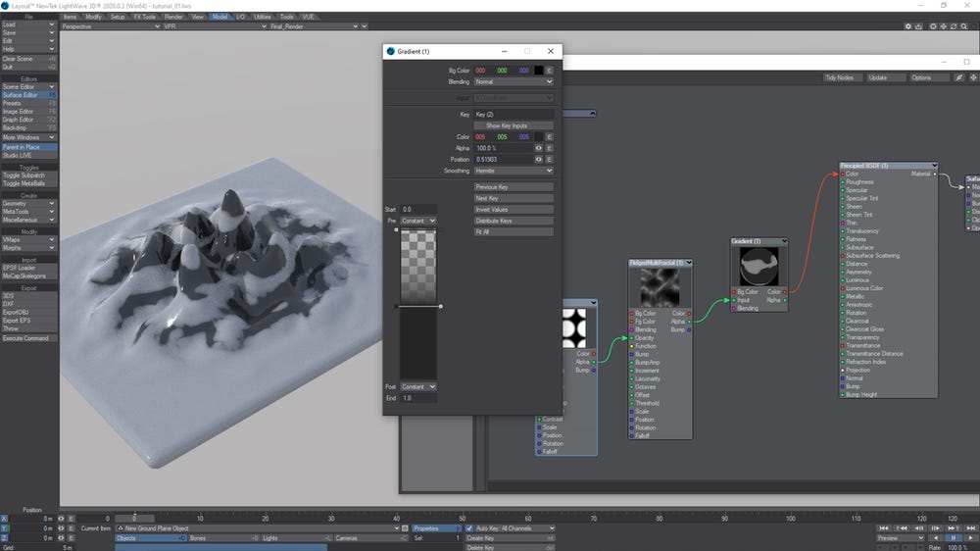The height and width of the screenshot is (551, 980).
Task: Open the Pre behavior Constant dropdown
Action: (x=418, y=221)
